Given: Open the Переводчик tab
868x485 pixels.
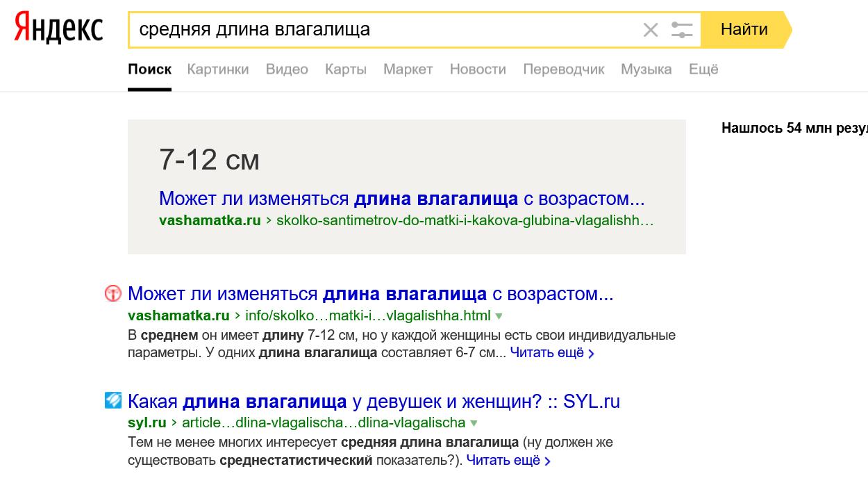Looking at the screenshot, I should 564,69.
